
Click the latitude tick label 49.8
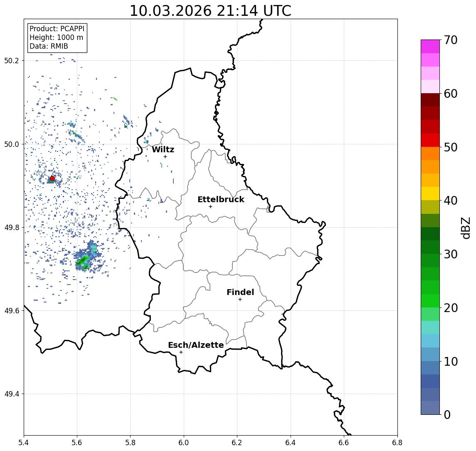point(12,227)
